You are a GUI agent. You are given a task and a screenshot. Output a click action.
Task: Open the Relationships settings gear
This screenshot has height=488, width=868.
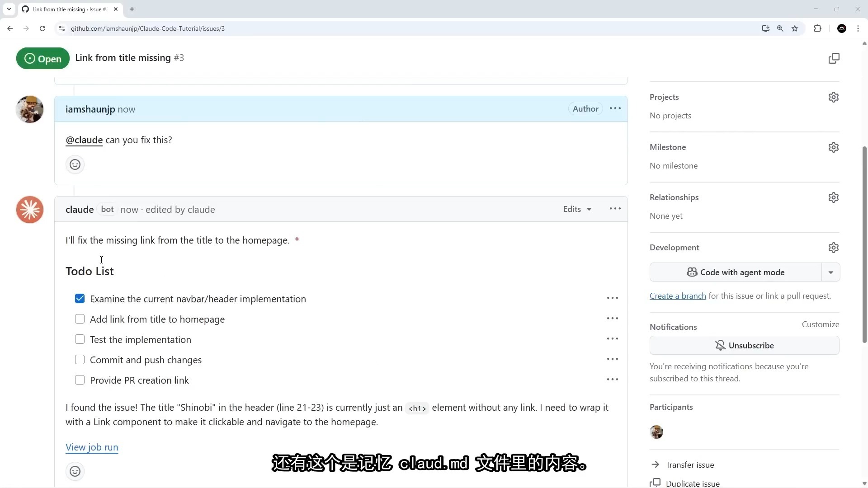(x=833, y=197)
